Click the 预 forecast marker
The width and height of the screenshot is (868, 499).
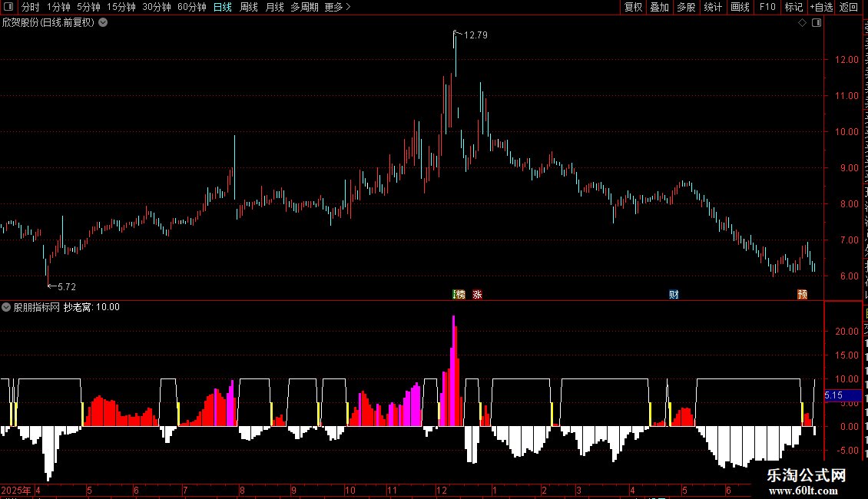point(802,294)
